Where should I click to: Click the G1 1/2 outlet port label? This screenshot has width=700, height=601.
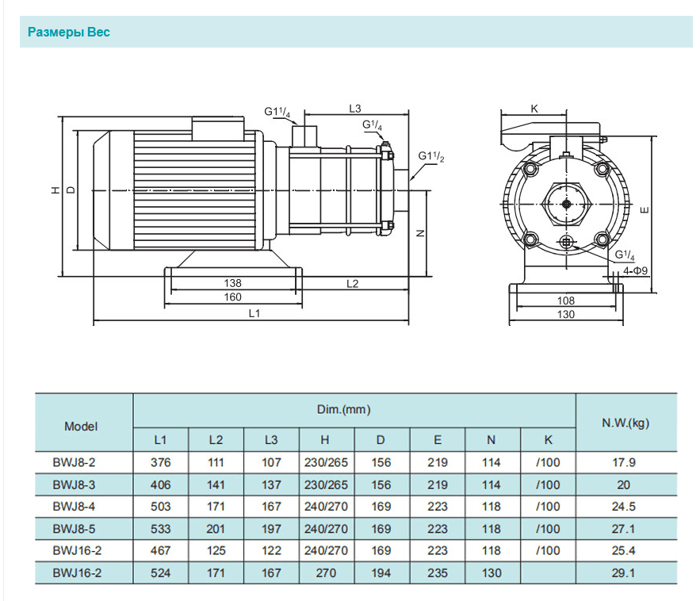pos(431,156)
